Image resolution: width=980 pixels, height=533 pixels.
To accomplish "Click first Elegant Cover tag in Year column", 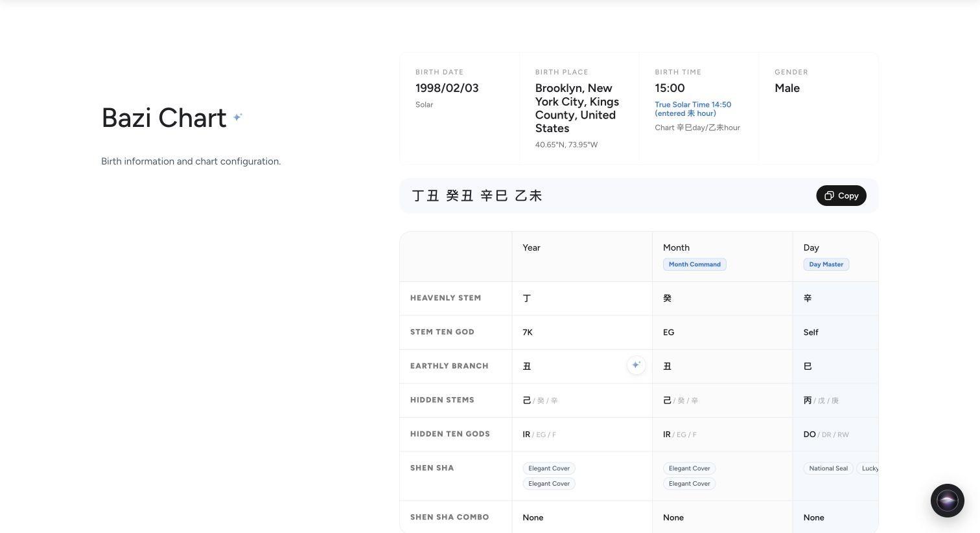I will [x=549, y=468].
